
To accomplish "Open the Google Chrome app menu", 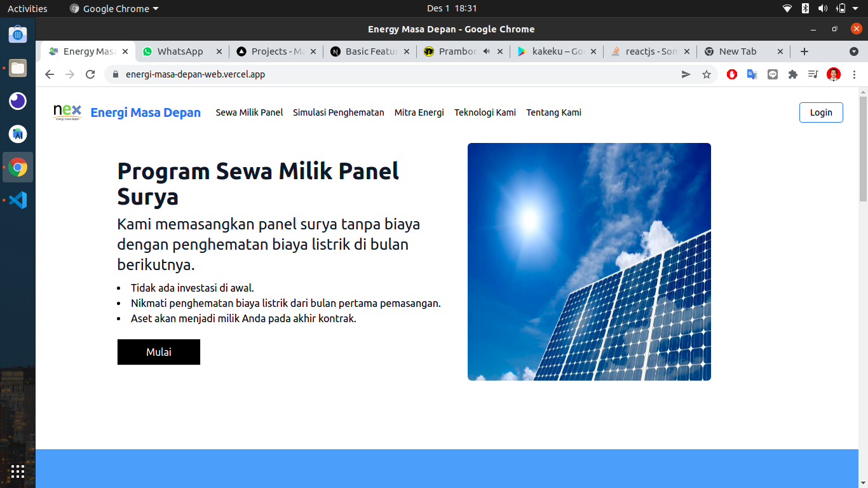I will [114, 8].
